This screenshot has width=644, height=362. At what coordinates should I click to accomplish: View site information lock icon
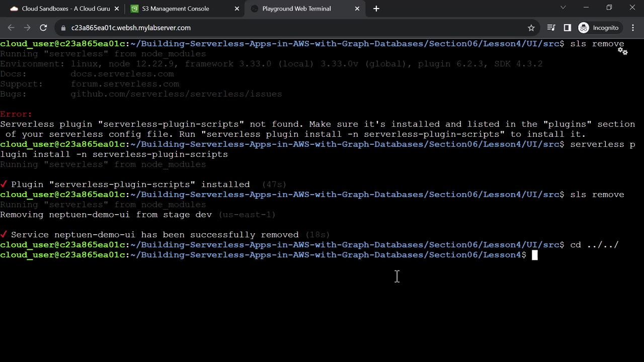tap(63, 28)
